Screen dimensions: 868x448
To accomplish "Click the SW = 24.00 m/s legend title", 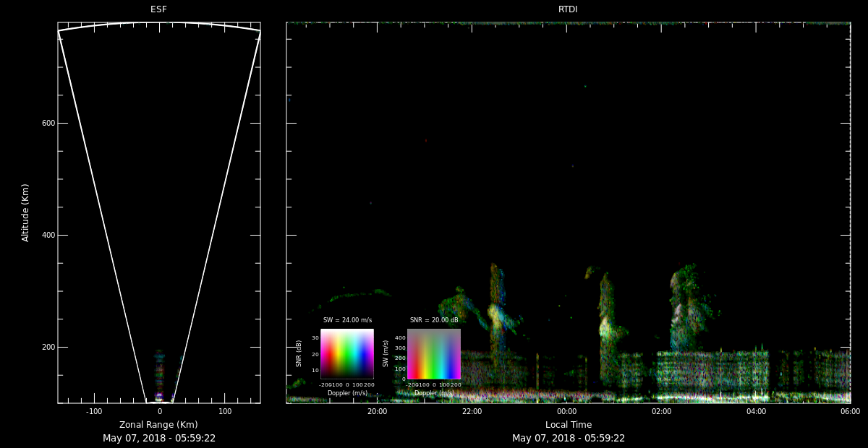I will pos(347,320).
